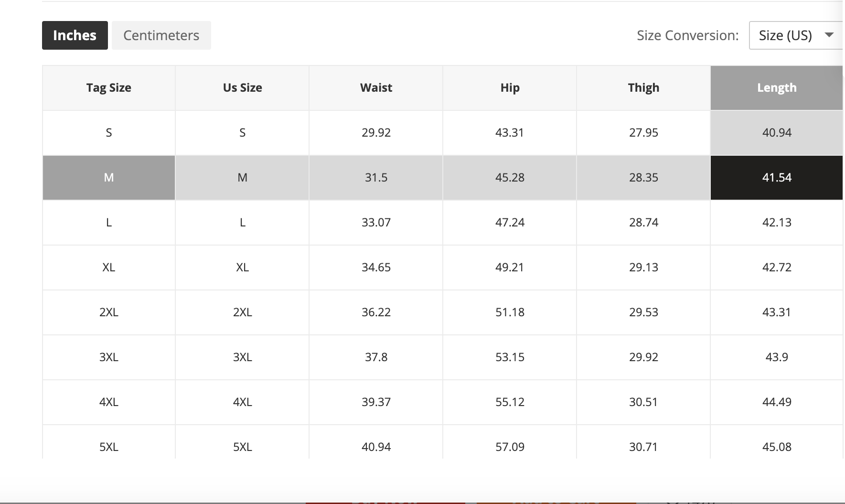This screenshot has height=504, width=845.
Task: Click thigh value 29.53
Action: coord(643,312)
